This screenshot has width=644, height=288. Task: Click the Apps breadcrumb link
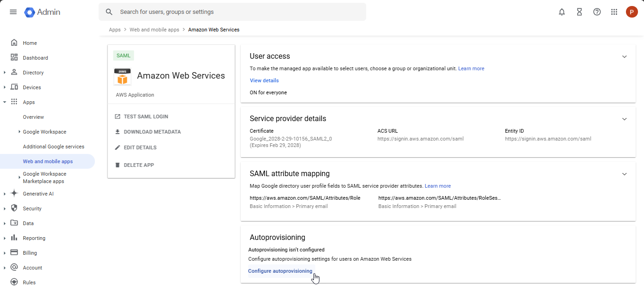coord(115,30)
